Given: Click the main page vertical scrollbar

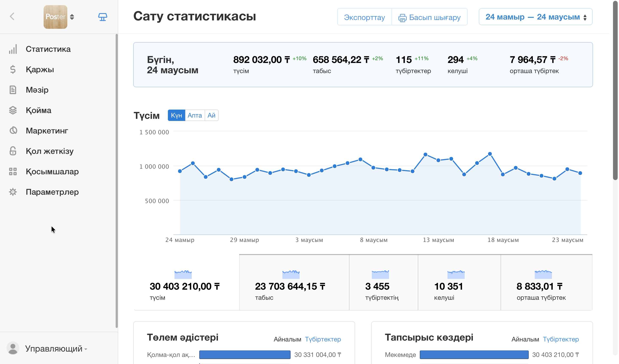Looking at the screenshot, I should tap(616, 91).
